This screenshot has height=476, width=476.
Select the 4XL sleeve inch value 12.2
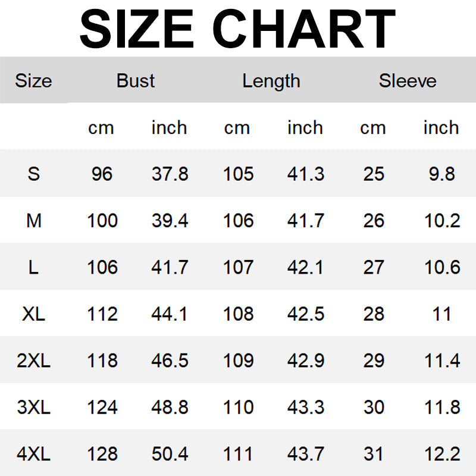coord(441,454)
